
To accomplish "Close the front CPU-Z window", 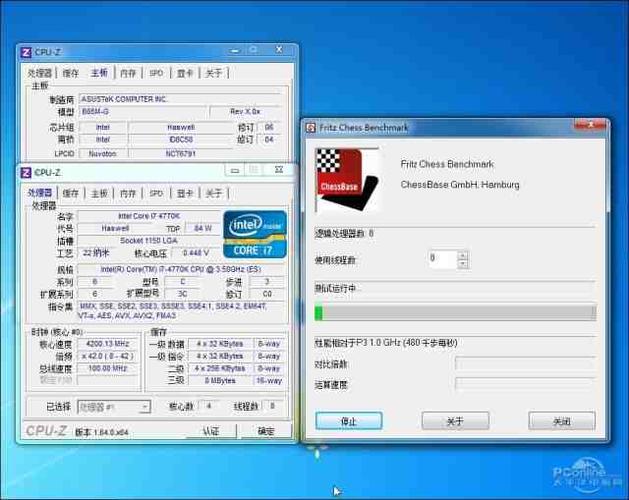I will coord(279,170).
